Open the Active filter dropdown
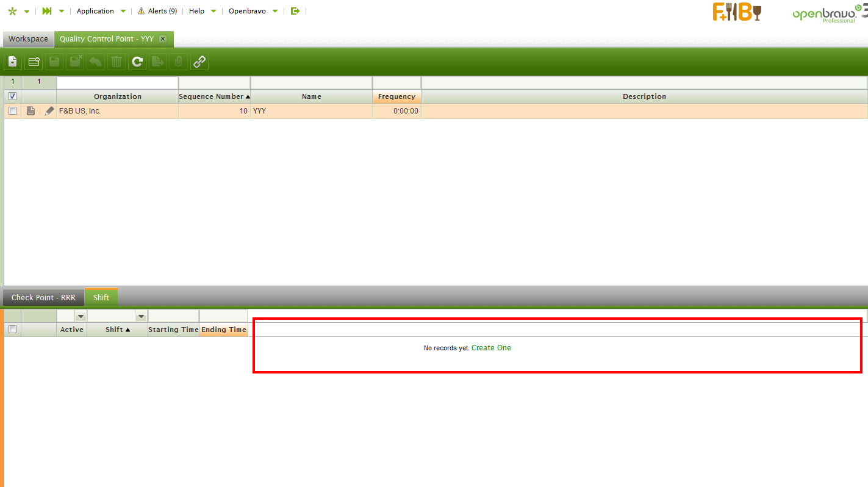Viewport: 868px width, 487px height. click(80, 316)
